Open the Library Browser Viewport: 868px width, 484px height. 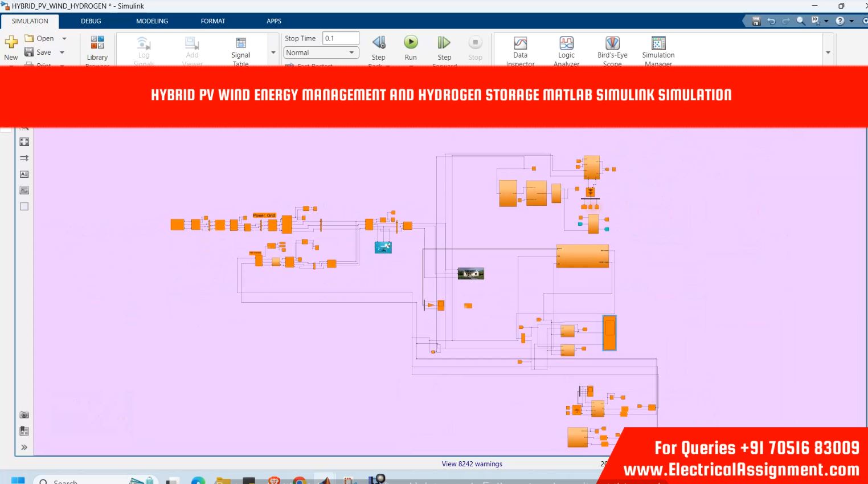[97, 48]
